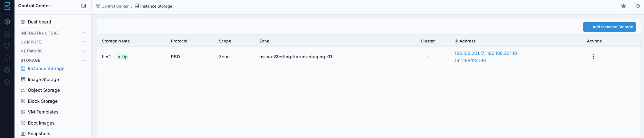The width and height of the screenshot is (644, 138).
Task: Click Add Instance Storage button
Action: click(x=609, y=27)
